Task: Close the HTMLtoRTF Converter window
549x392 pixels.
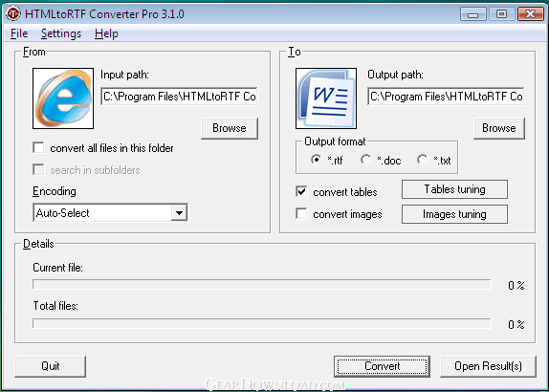Action: point(530,14)
